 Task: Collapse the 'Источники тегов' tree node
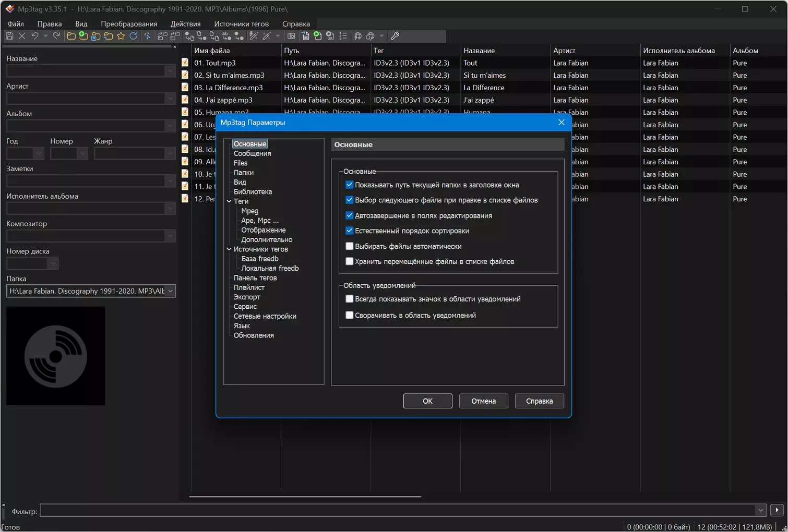coord(229,249)
